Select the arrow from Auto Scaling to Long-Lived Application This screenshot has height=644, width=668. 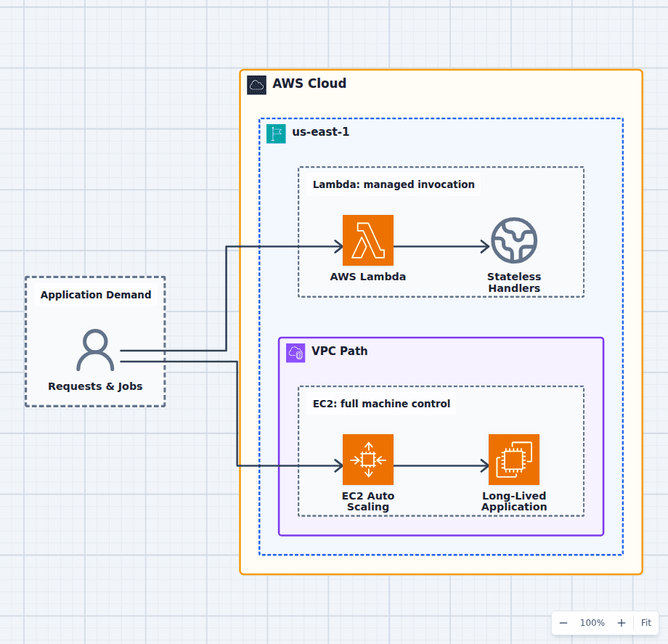pos(441,465)
